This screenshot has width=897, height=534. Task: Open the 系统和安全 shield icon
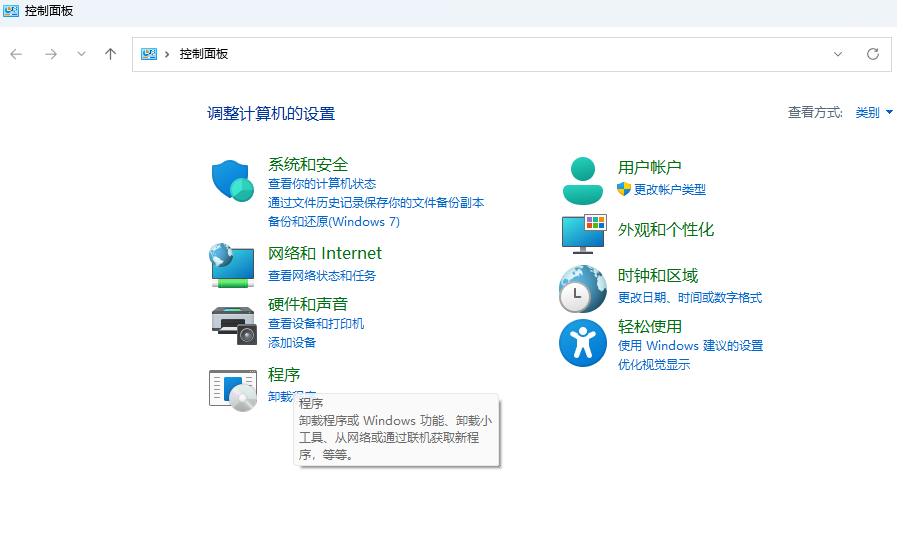(x=233, y=180)
